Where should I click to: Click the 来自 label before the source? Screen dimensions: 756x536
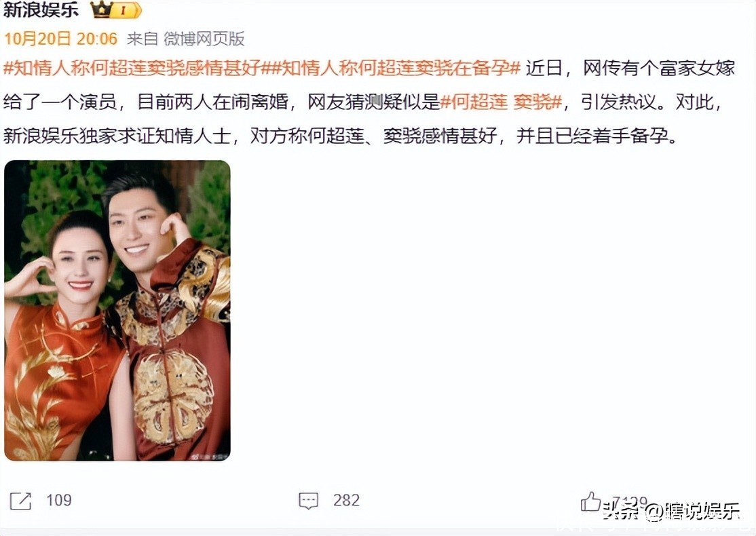pos(143,39)
